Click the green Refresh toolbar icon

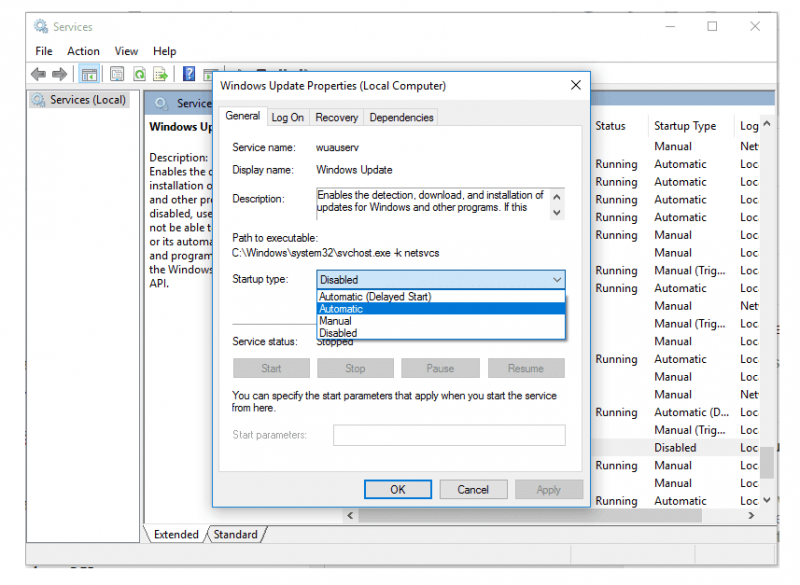tap(139, 74)
